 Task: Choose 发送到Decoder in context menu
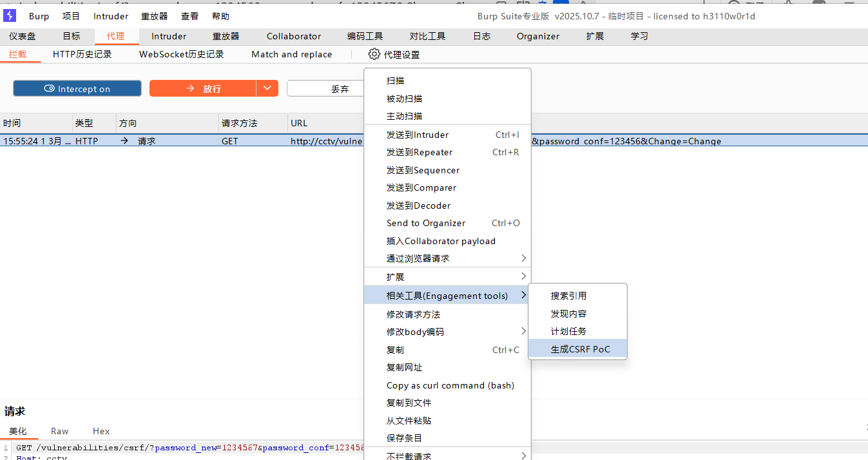[447, 206]
